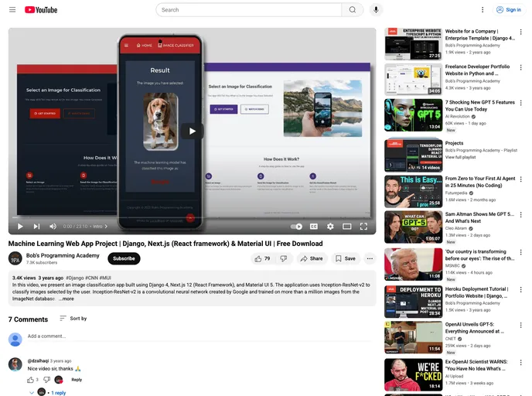Expand description with ...more
The height and width of the screenshot is (396, 532).
(x=66, y=299)
